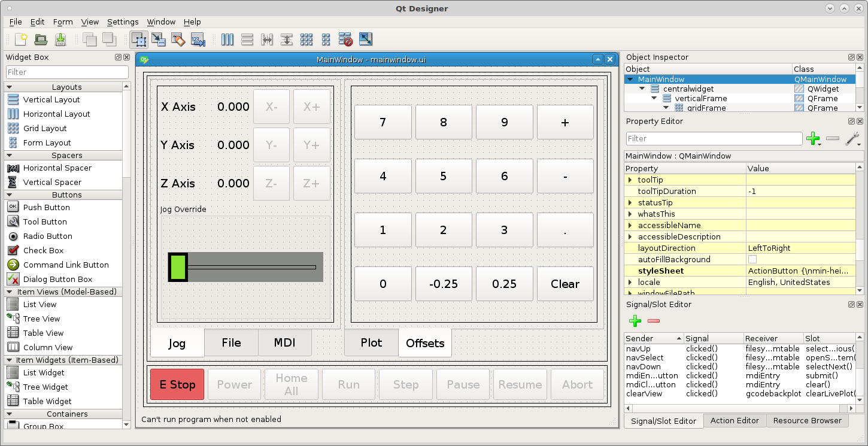Click the Widget Box Filter input field

point(67,72)
